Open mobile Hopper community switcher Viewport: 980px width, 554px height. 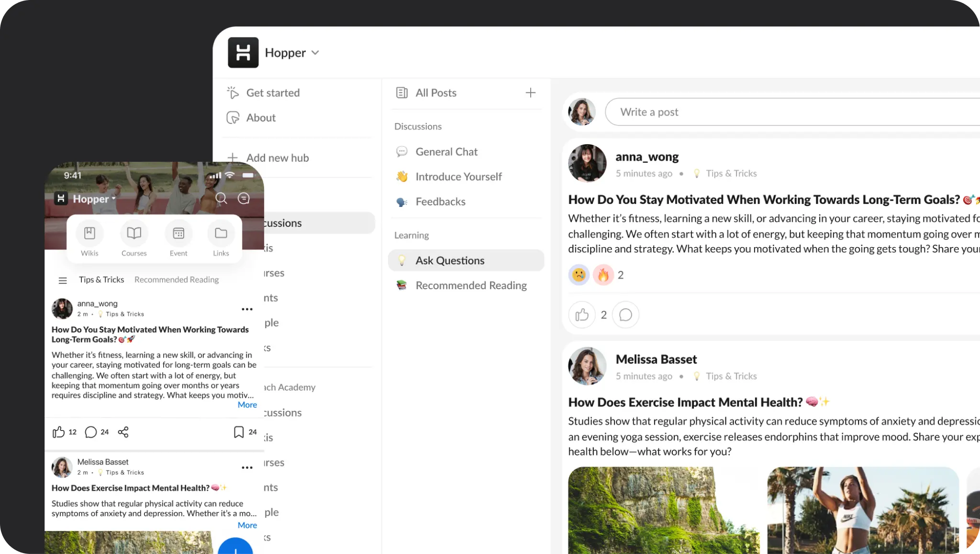point(94,199)
